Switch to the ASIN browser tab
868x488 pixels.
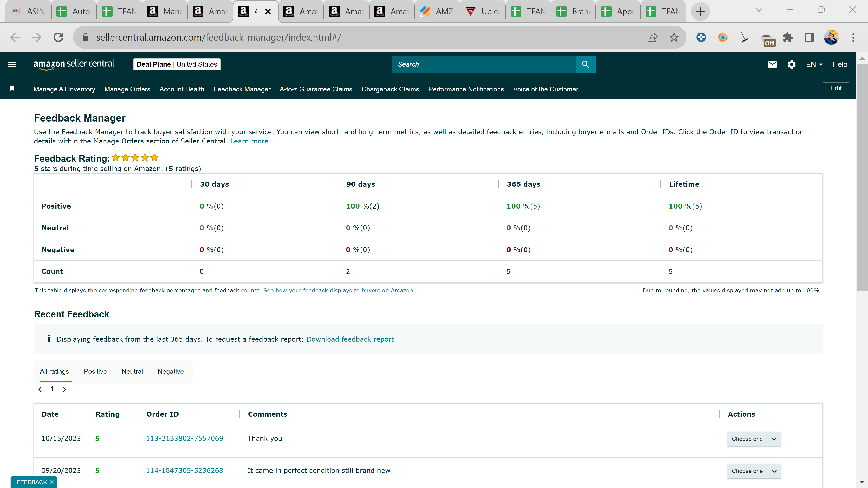(28, 12)
